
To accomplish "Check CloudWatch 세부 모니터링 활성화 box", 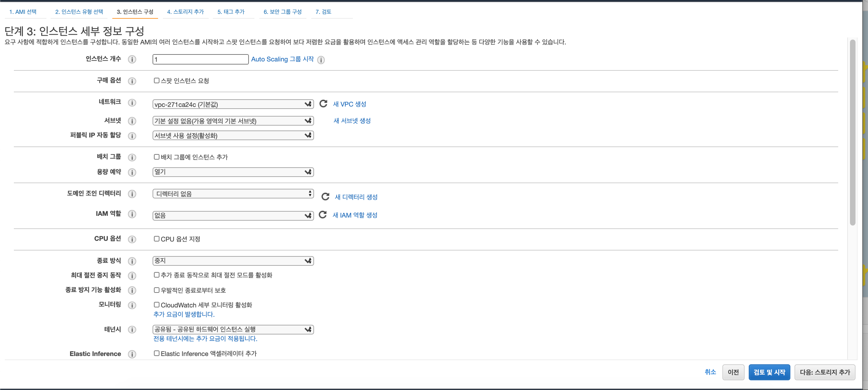I will point(157,305).
